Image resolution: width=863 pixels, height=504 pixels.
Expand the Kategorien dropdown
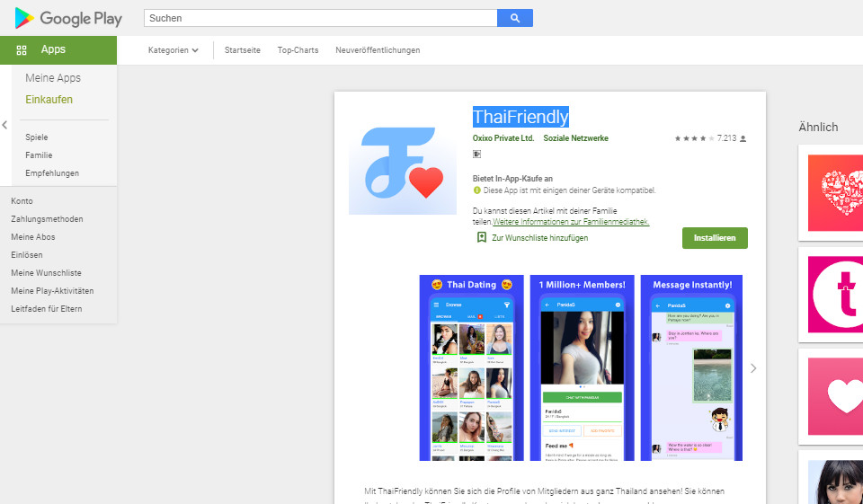click(x=173, y=50)
